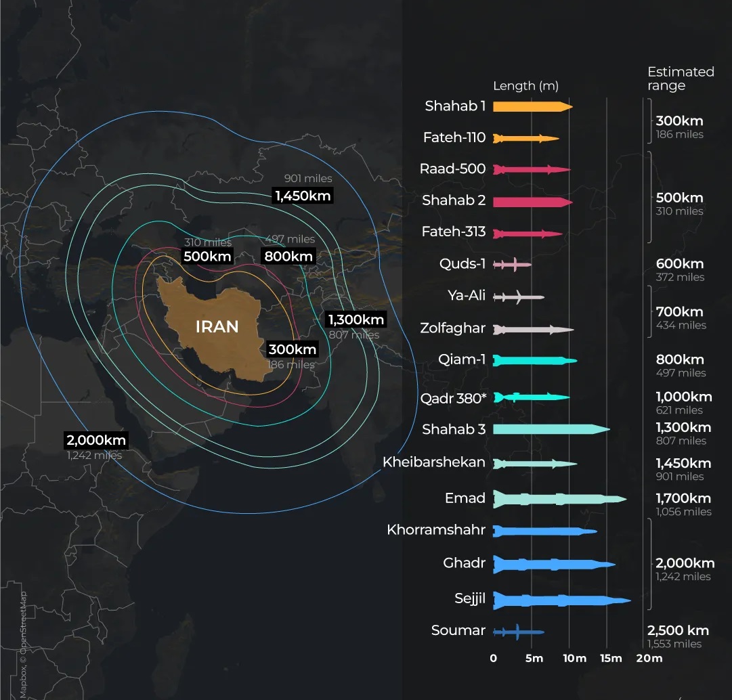Click the Qiam-1 missile graphic

[x=534, y=360]
